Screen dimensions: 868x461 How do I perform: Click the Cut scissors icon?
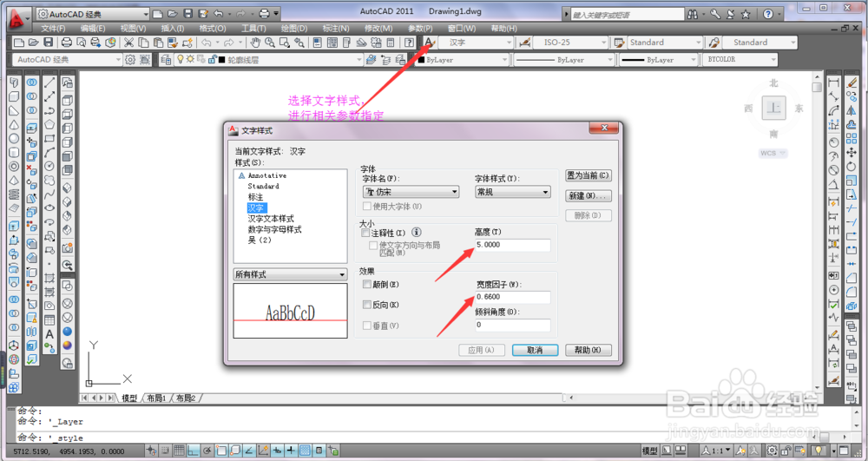[128, 42]
